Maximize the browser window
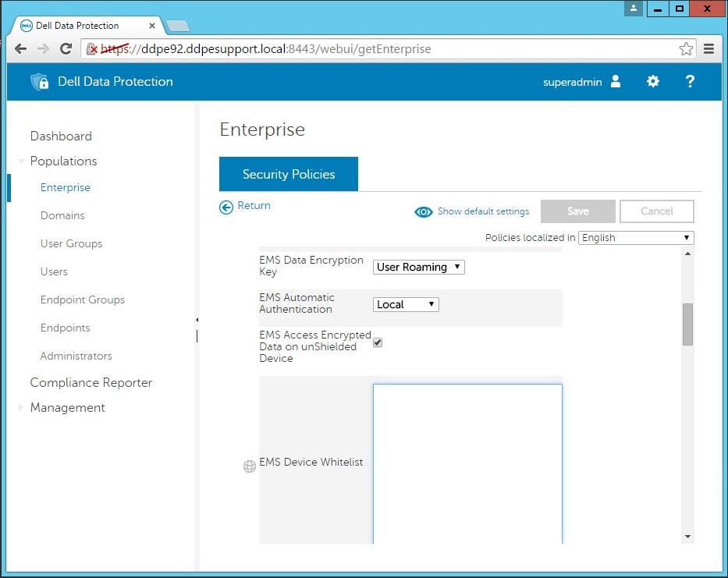 [x=680, y=9]
